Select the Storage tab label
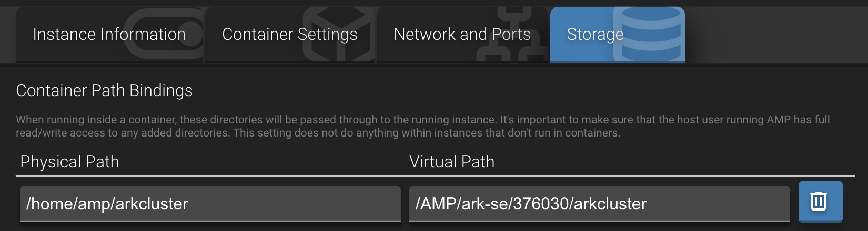This screenshot has height=231, width=868. pyautogui.click(x=594, y=35)
